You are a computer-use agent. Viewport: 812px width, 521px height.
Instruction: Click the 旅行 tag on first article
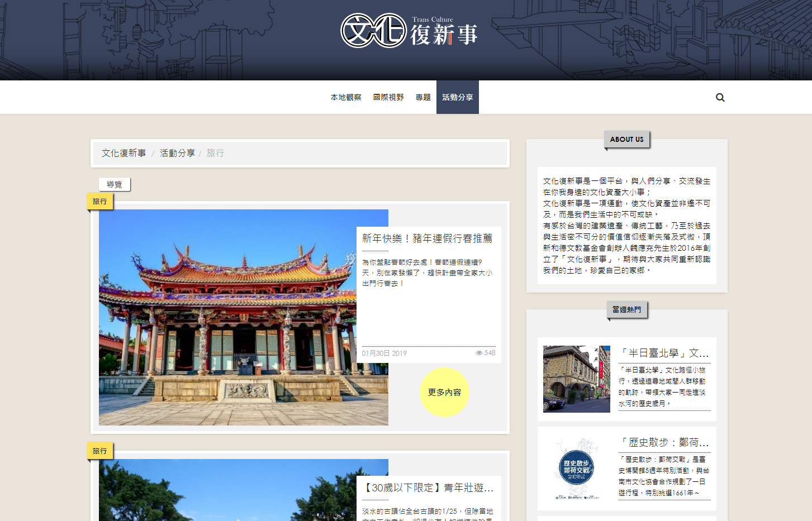pos(100,202)
